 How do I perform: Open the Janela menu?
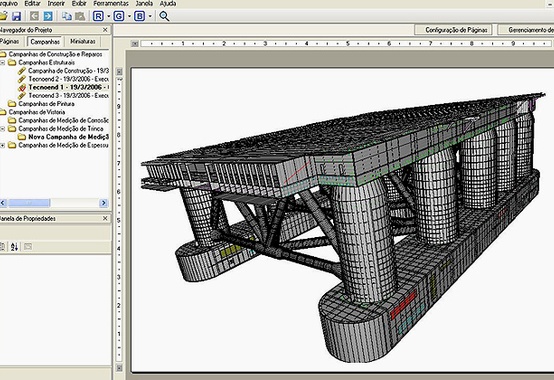click(x=144, y=4)
